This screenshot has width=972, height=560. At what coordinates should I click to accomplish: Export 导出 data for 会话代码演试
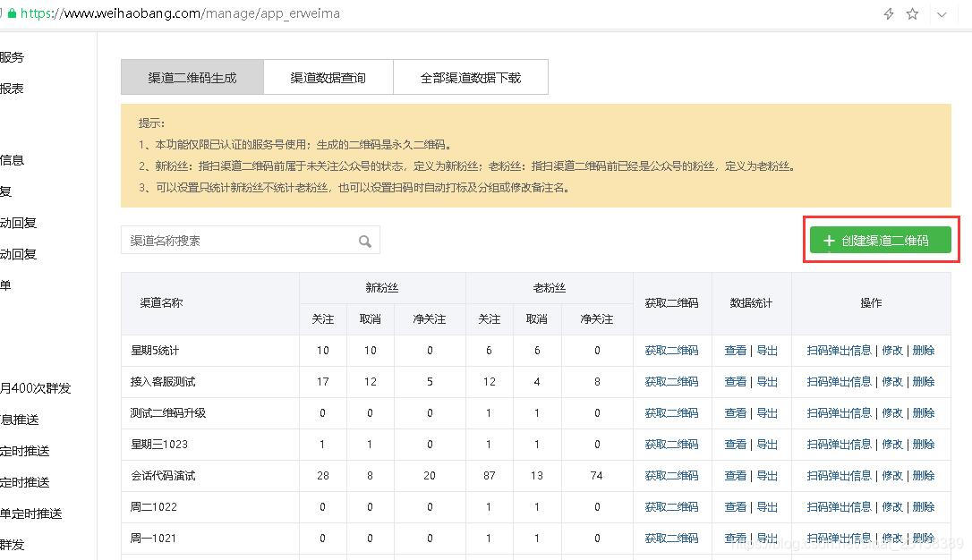click(767, 476)
